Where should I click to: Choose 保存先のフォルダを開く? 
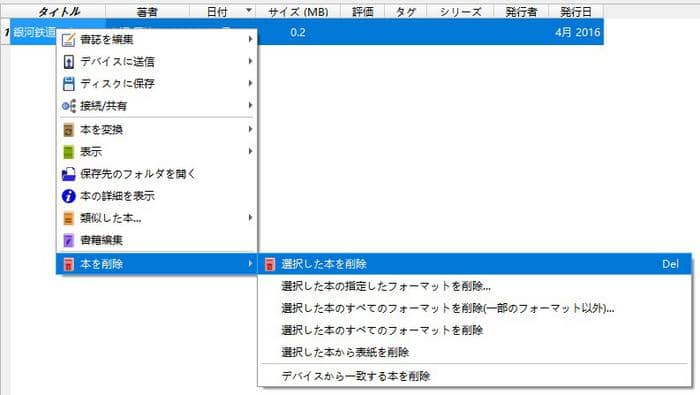(157, 174)
